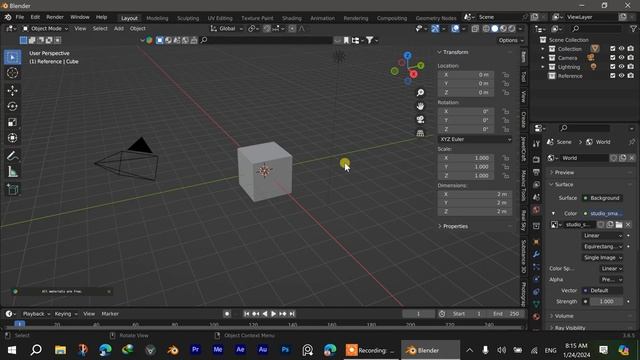
Task: Open the Object Mode dropdown
Action: point(45,29)
